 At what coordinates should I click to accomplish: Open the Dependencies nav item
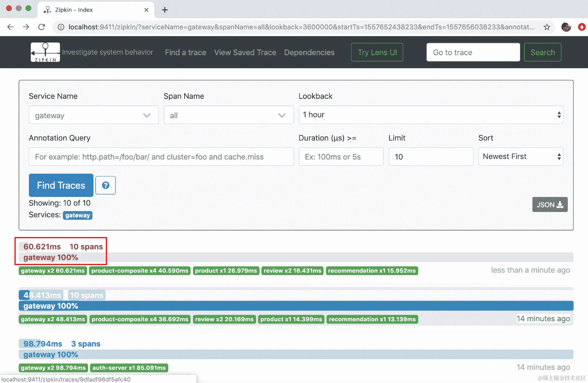tap(309, 52)
